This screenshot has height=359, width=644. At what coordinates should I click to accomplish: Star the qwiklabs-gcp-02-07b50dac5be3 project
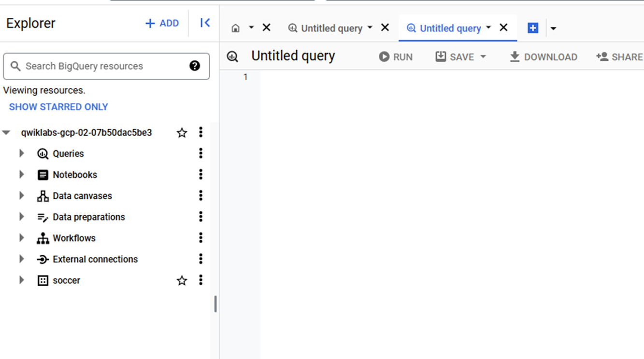182,133
